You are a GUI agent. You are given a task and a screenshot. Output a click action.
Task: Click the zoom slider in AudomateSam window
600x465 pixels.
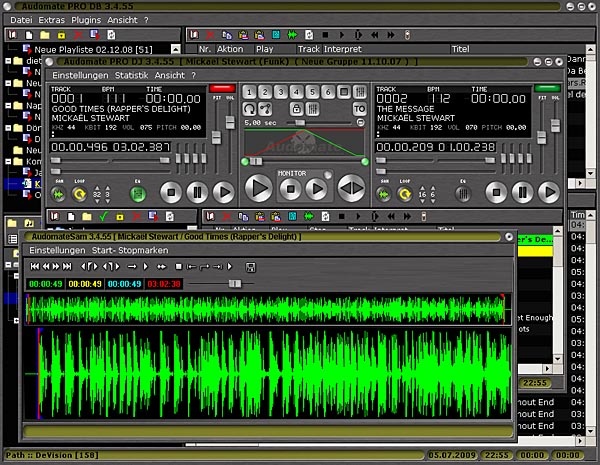[x=235, y=284]
